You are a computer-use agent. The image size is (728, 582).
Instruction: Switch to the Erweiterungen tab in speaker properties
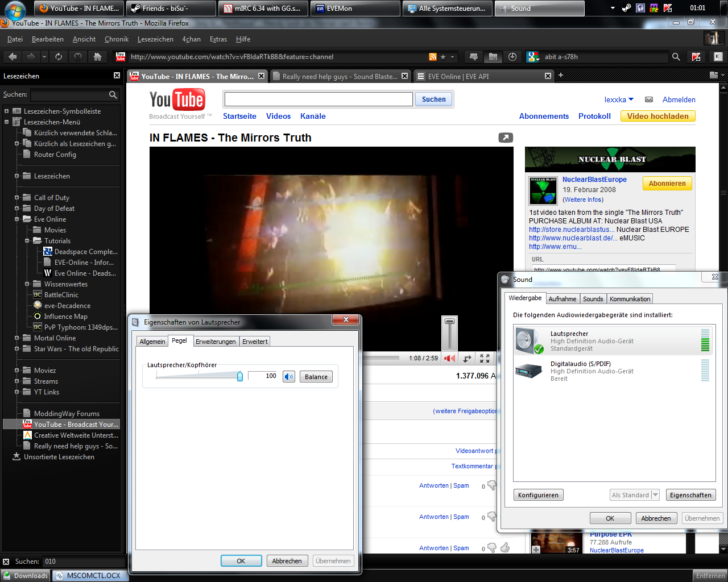[x=216, y=342]
